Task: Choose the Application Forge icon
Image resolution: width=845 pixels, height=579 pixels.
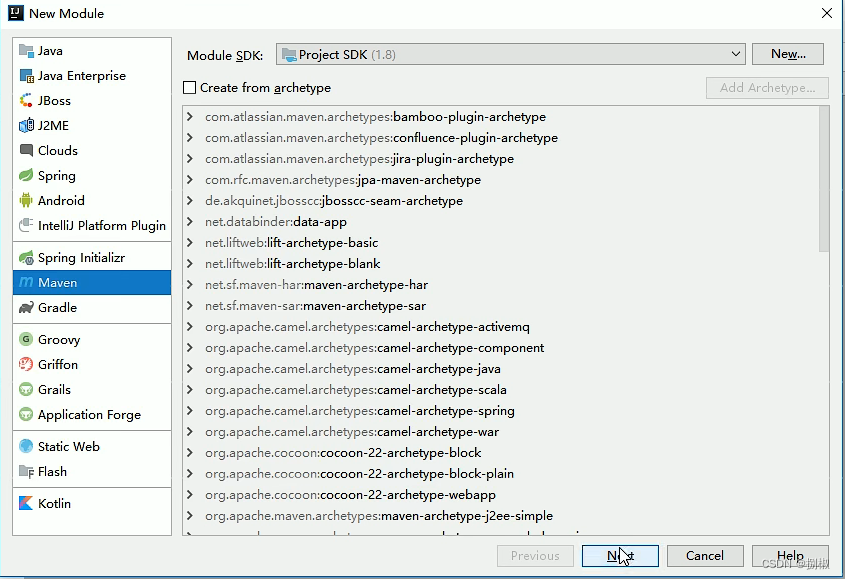Action: (x=26, y=415)
